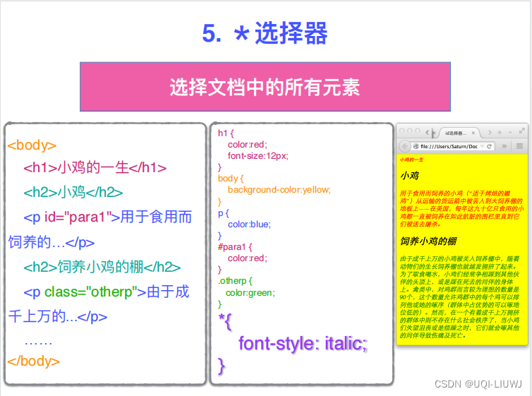Click the 小鸡 heading in browser page
The height and width of the screenshot is (396, 532).
[x=409, y=176]
